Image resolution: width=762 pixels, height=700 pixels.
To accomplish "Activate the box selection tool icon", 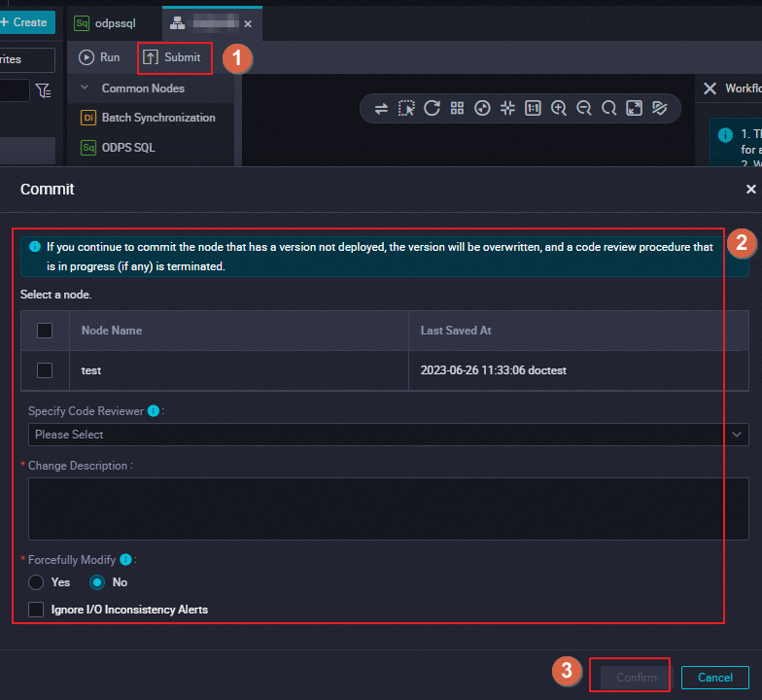I will tap(406, 109).
